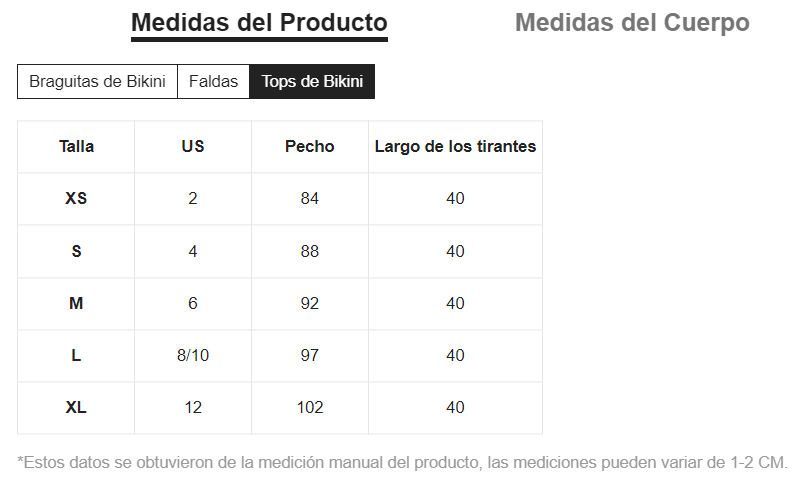
Task: Click the Talla column header
Action: (x=76, y=146)
